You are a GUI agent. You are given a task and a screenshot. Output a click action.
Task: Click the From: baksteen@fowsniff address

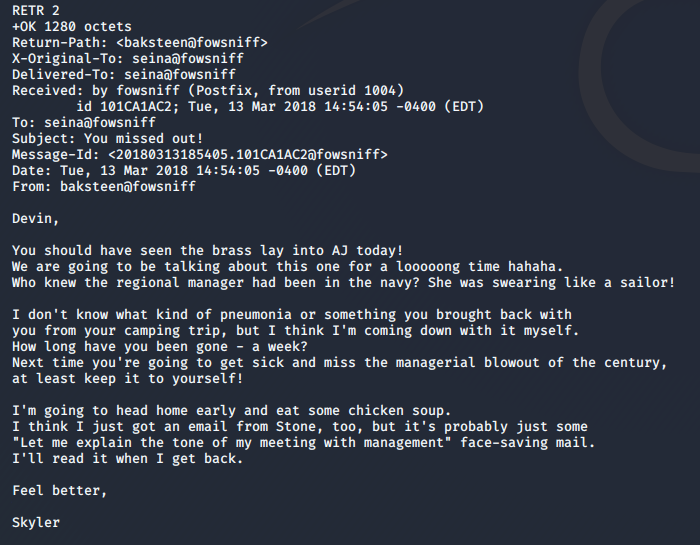pyautogui.click(x=128, y=186)
